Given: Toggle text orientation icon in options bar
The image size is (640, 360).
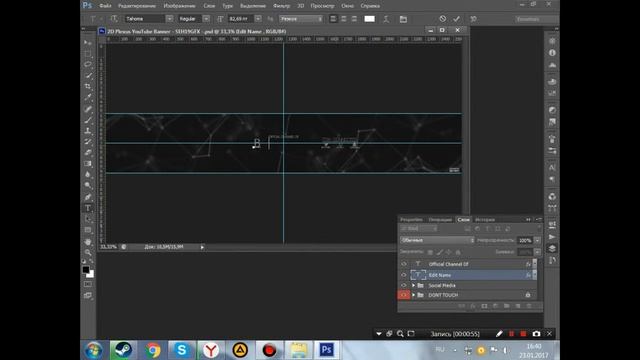Looking at the screenshot, I should click(x=114, y=19).
